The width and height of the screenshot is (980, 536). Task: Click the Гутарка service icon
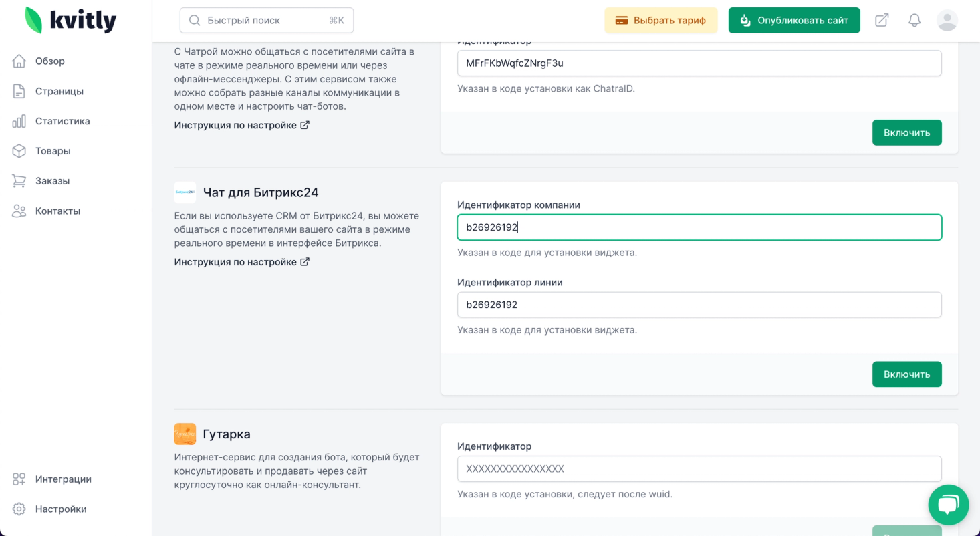tap(185, 434)
